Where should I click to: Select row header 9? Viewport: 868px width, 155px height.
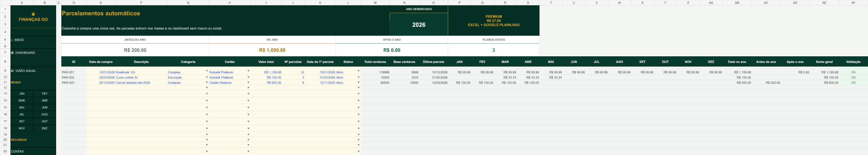point(5,70)
